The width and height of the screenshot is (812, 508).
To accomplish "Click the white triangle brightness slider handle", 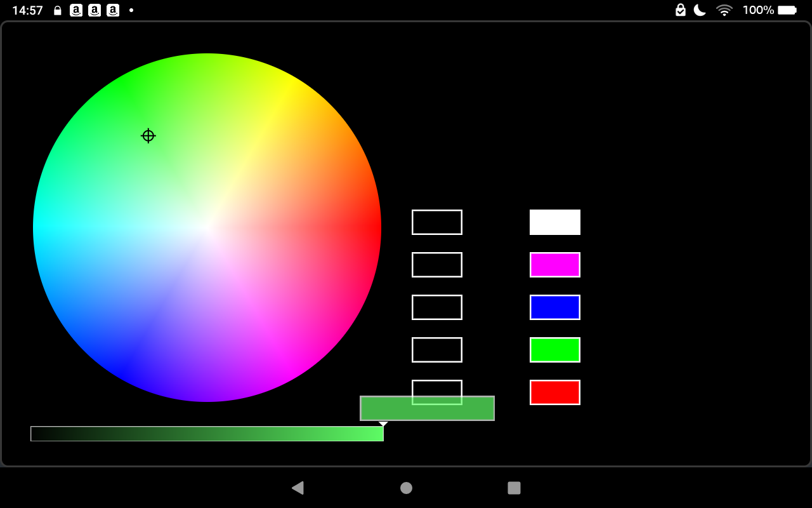I will 383,424.
